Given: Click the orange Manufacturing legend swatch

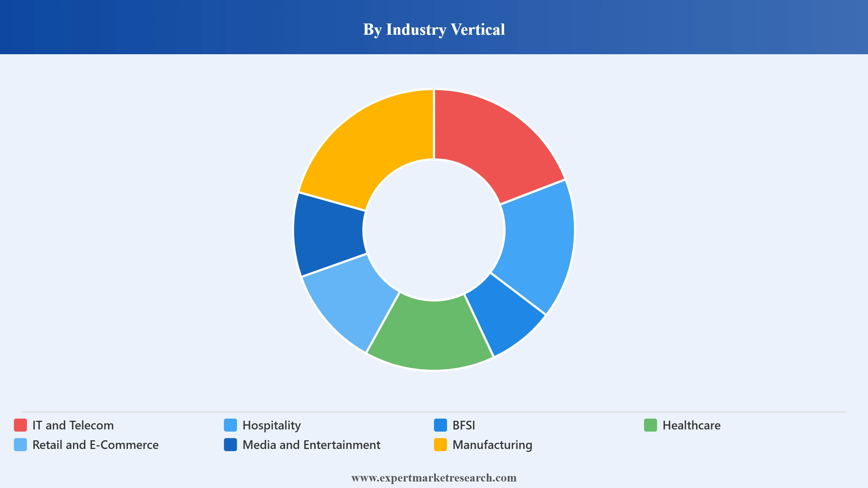Looking at the screenshot, I should (441, 445).
